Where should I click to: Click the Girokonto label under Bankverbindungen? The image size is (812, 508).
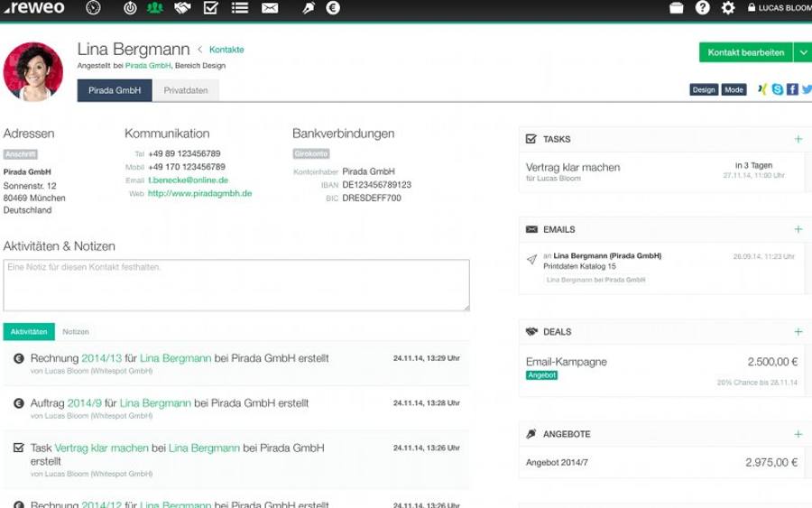click(x=310, y=153)
